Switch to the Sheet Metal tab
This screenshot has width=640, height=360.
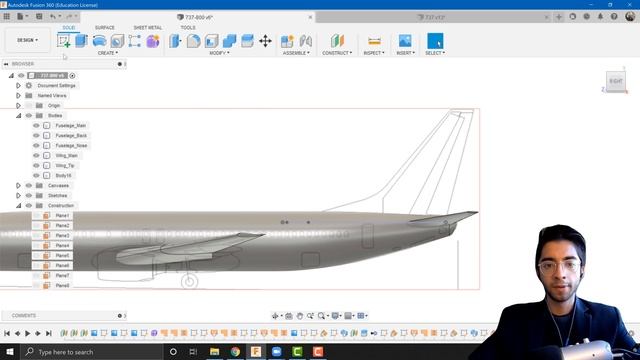pos(148,27)
